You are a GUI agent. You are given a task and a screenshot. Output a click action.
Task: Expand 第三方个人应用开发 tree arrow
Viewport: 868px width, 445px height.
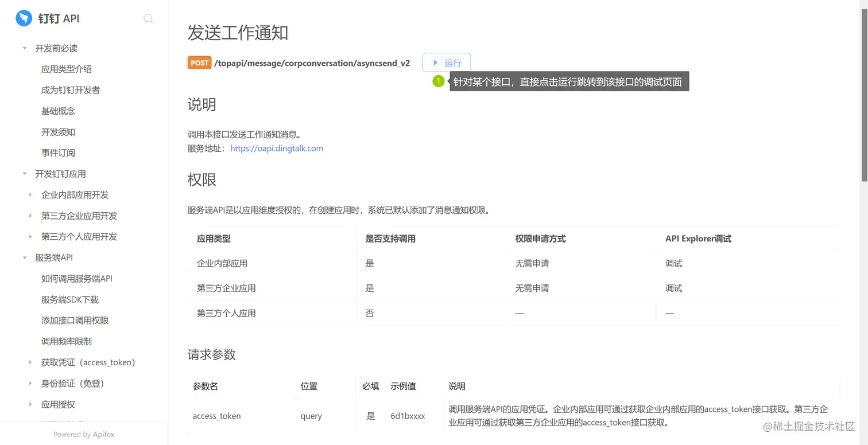[x=30, y=237]
